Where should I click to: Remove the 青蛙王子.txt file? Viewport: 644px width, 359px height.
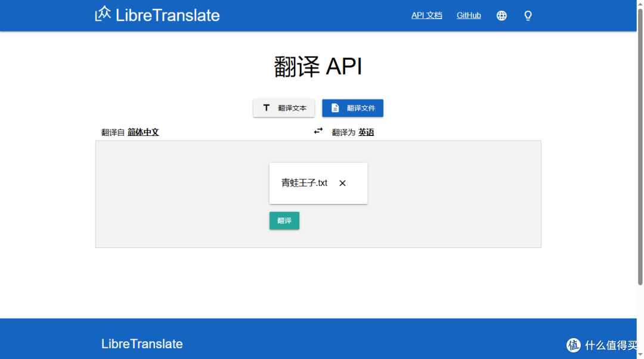pyautogui.click(x=342, y=183)
